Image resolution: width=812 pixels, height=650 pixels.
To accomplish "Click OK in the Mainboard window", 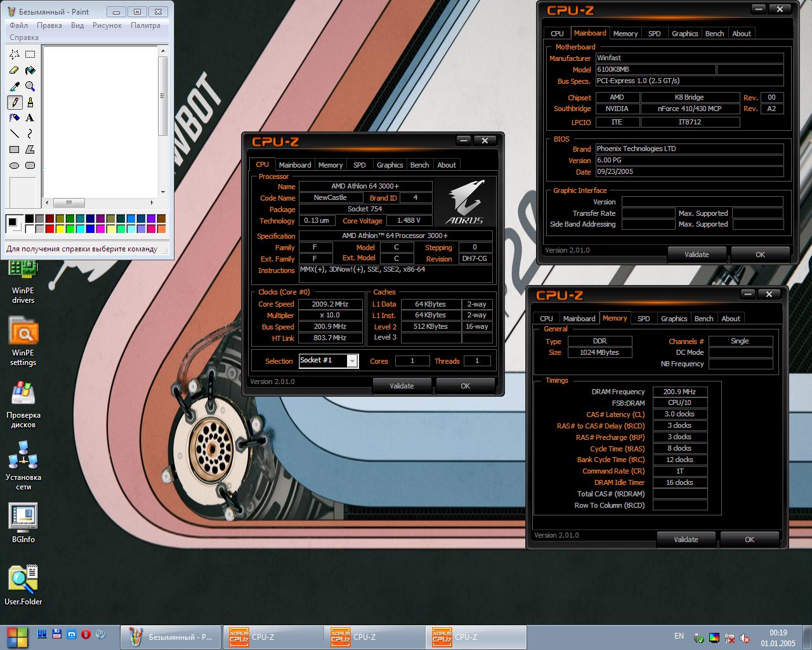I will (760, 255).
